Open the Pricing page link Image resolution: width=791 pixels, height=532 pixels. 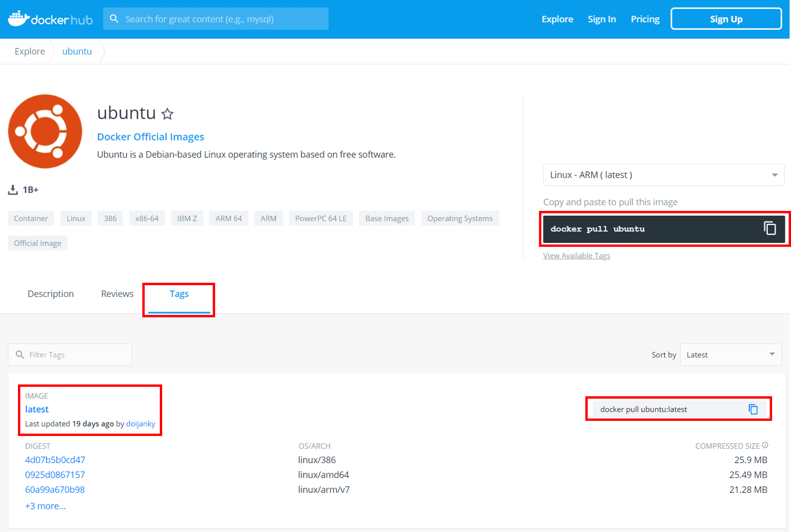click(x=645, y=19)
